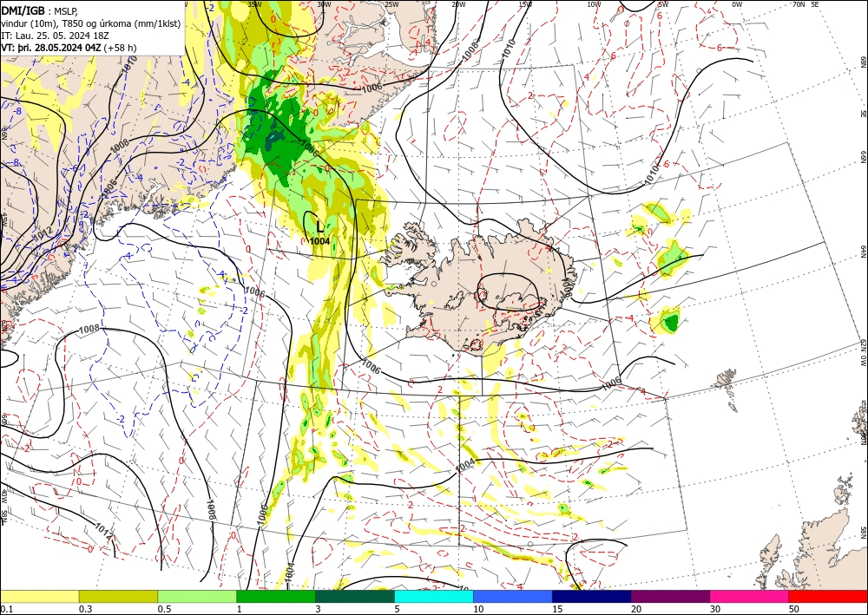This screenshot has height=615, width=868.
Task: Click the legend value label '50'
Action: click(x=794, y=609)
